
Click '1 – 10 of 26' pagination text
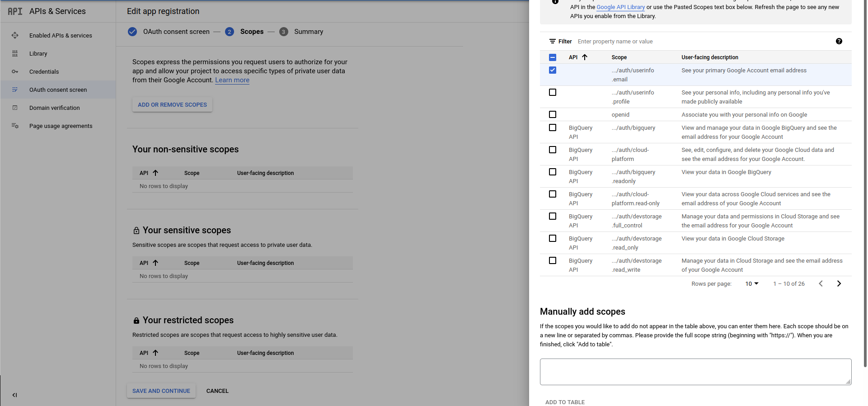pos(788,283)
